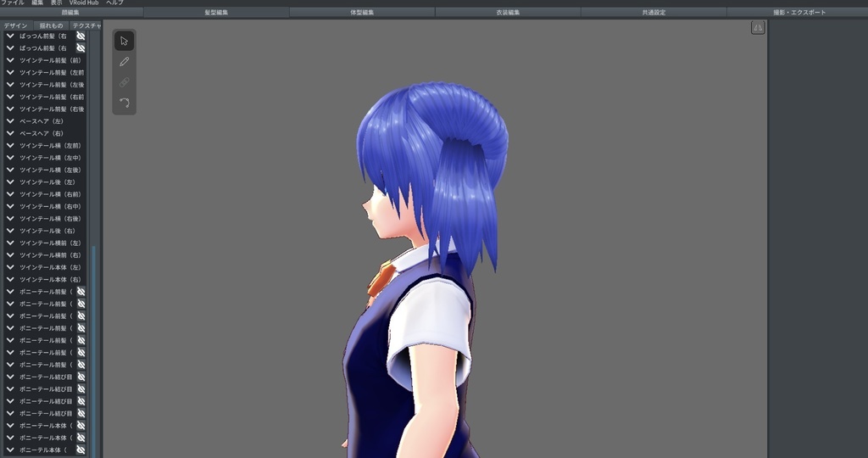Expand the ツインテール前髪（右後 group chevron

click(10, 109)
